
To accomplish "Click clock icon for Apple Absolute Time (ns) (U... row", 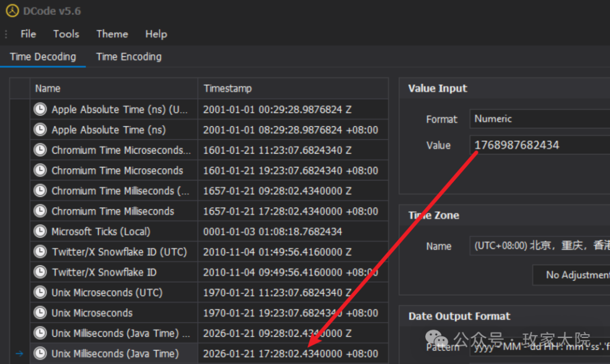I will tap(40, 109).
